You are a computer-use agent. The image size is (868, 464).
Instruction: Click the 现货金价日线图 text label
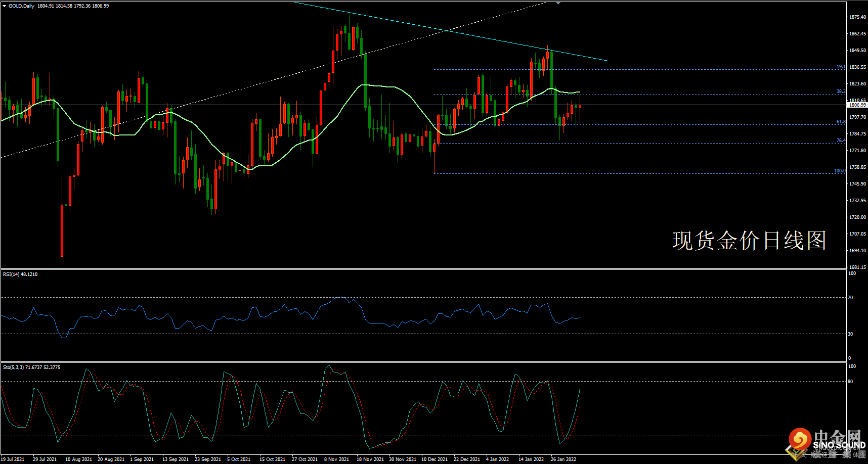749,241
